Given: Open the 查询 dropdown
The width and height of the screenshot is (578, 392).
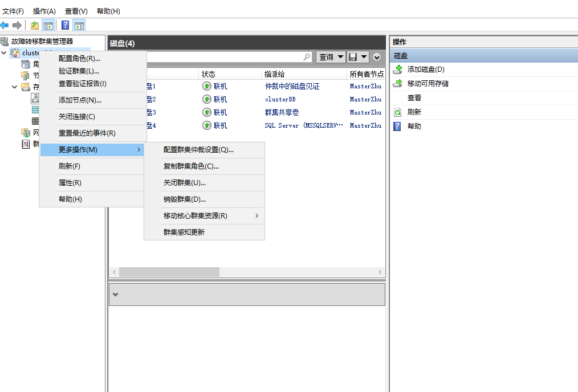Looking at the screenshot, I should [x=331, y=57].
